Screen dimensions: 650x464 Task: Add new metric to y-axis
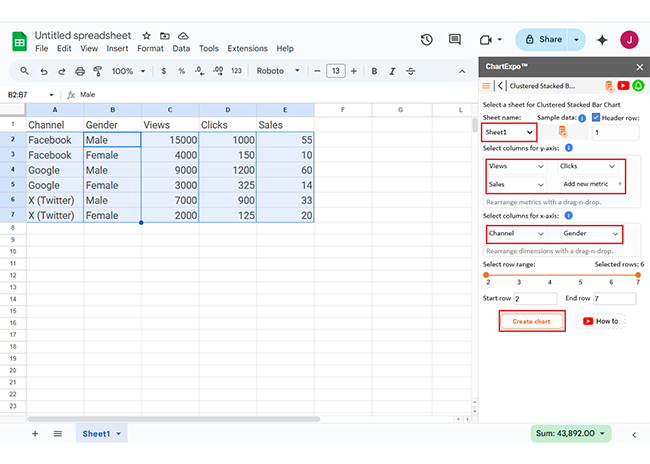[592, 184]
